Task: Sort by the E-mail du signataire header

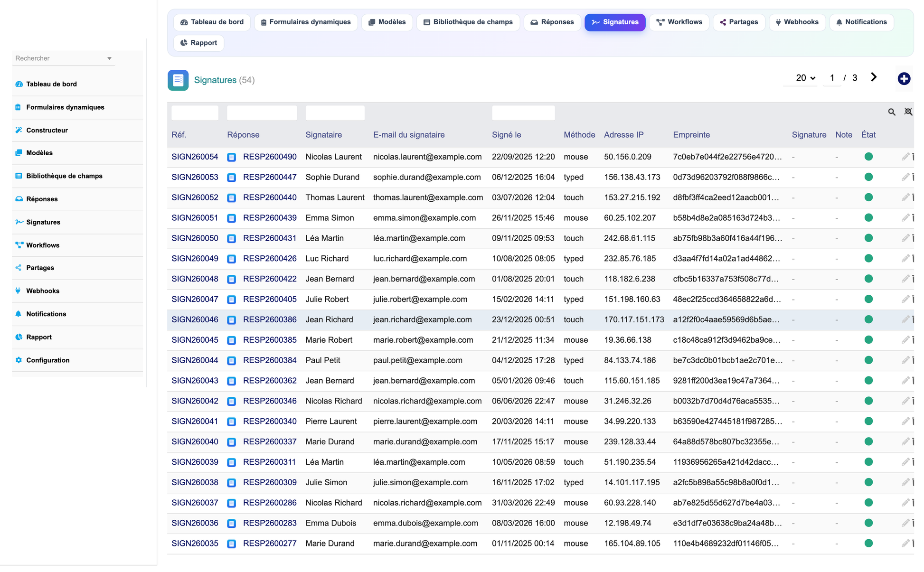Action: (409, 135)
